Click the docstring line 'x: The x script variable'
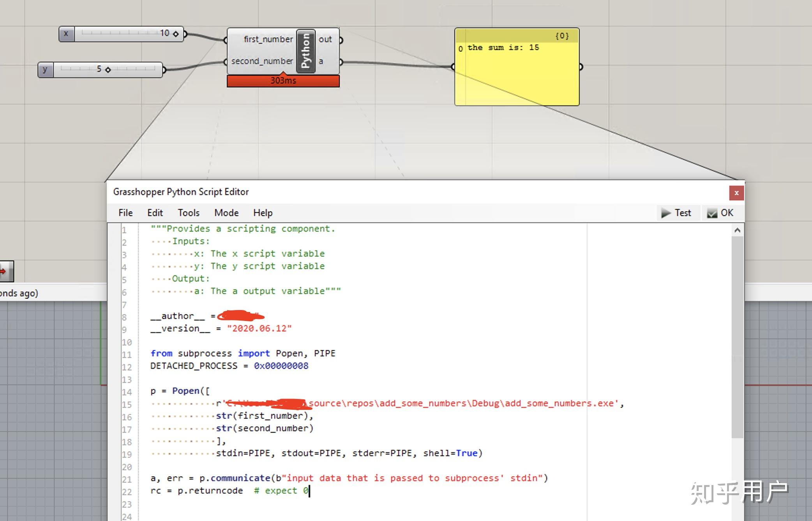812x521 pixels. tap(259, 254)
